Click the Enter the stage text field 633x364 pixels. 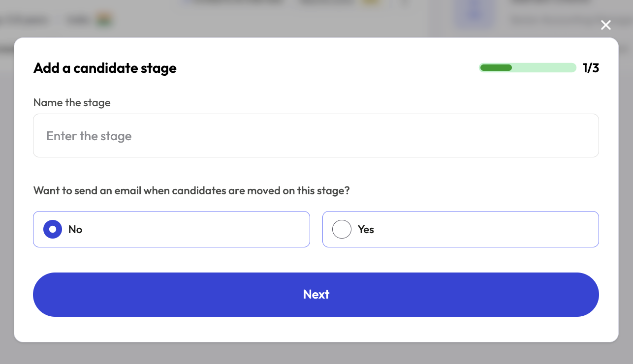[x=316, y=135]
